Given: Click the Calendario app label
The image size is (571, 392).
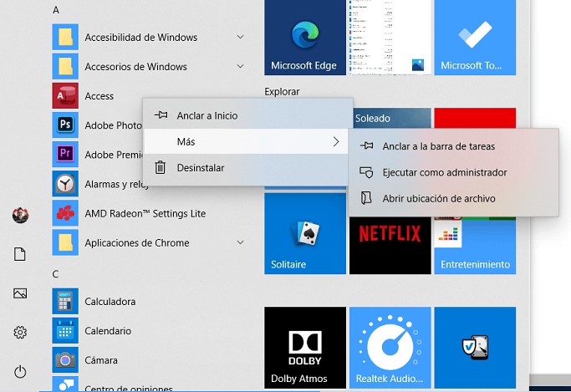Looking at the screenshot, I should tap(108, 331).
